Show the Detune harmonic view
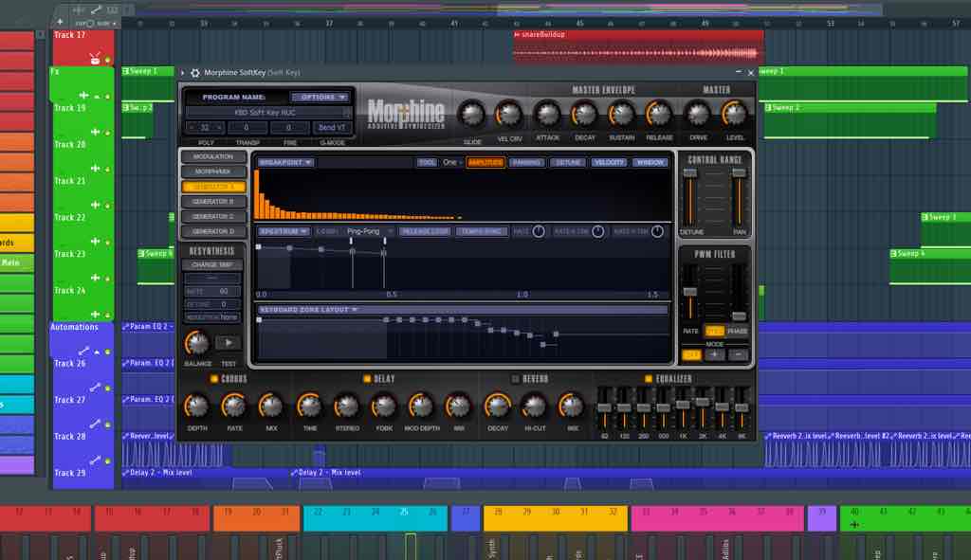Image resolution: width=971 pixels, height=560 pixels. pos(567,162)
